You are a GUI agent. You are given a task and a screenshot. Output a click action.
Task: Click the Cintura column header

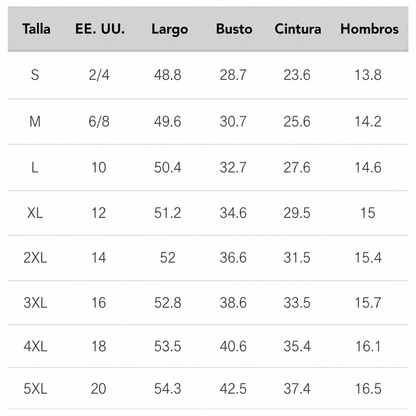pyautogui.click(x=298, y=29)
